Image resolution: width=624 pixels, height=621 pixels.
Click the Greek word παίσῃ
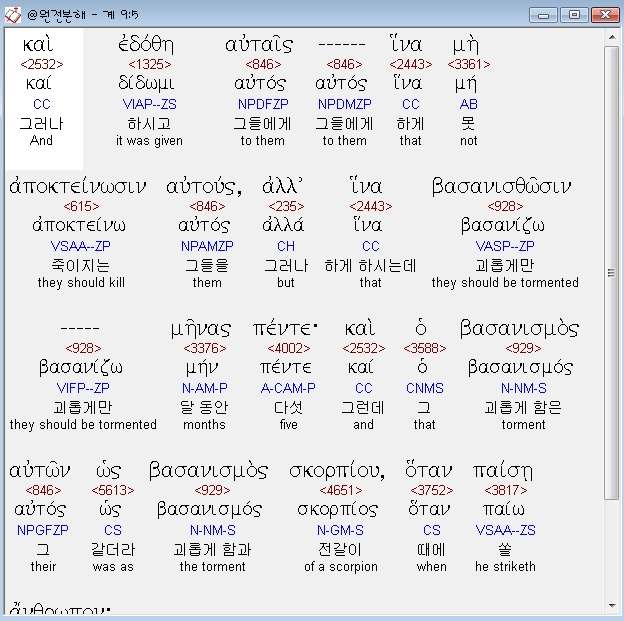pyautogui.click(x=502, y=471)
